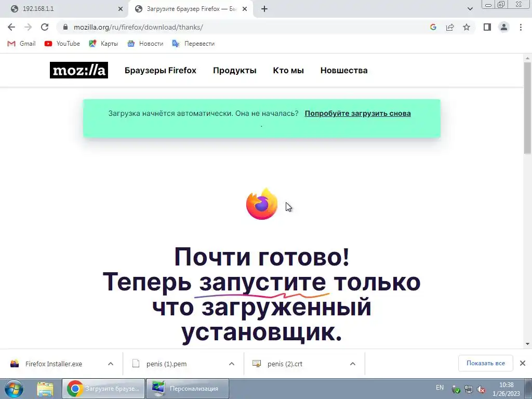Open the Продукты menu
This screenshot has height=399, width=532.
[235, 70]
